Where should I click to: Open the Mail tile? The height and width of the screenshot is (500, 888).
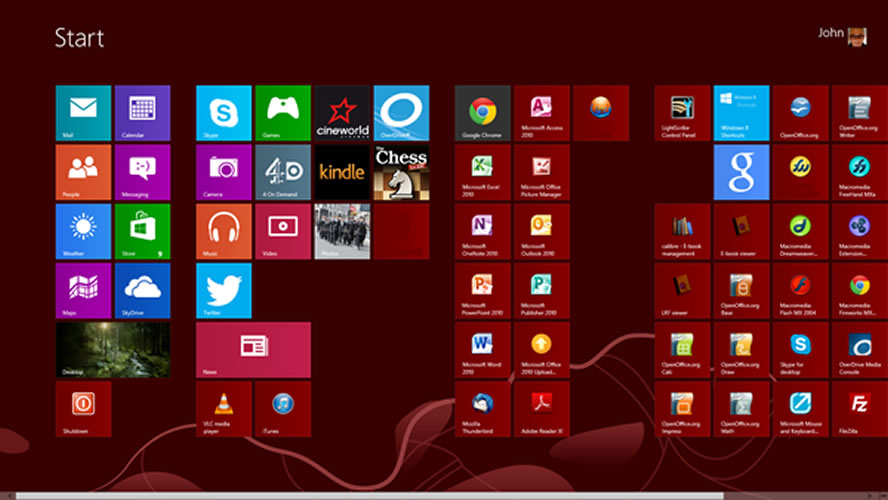[x=83, y=113]
